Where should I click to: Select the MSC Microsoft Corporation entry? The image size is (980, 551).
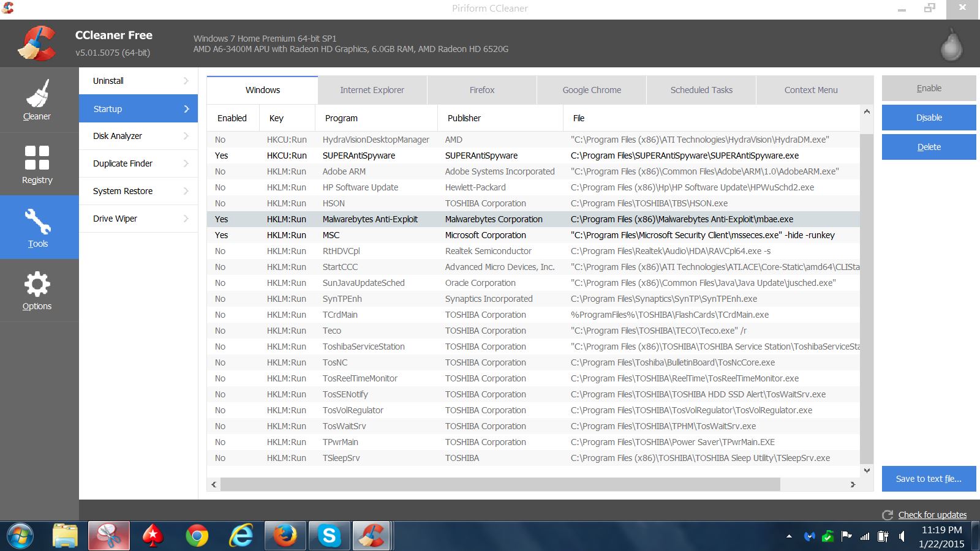533,235
